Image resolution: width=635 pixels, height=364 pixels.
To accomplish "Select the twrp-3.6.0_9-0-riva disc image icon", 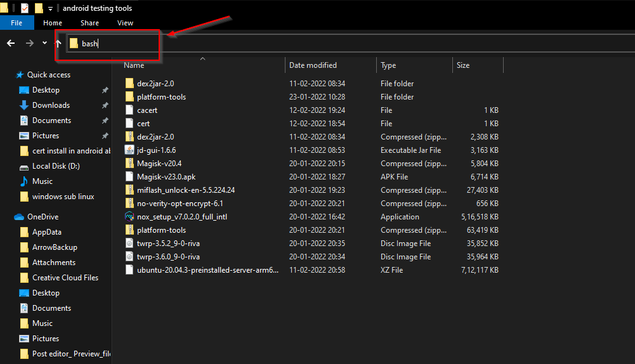I will 129,257.
